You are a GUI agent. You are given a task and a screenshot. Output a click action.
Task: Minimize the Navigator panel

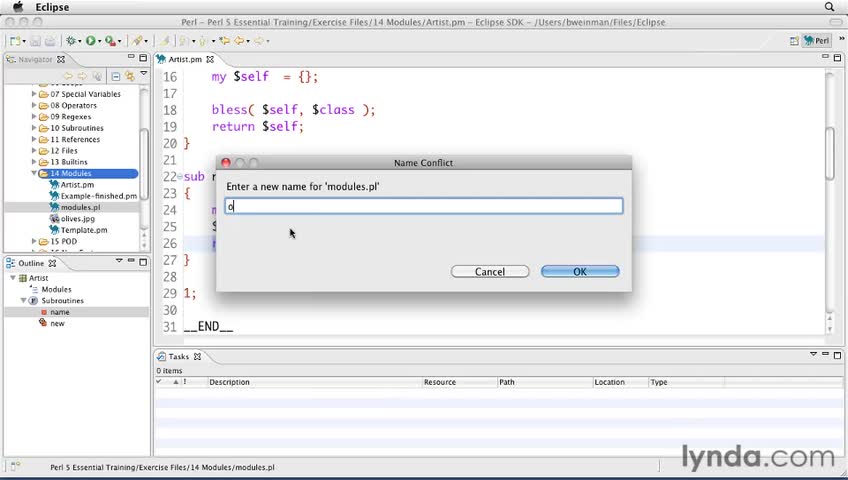coord(131,57)
